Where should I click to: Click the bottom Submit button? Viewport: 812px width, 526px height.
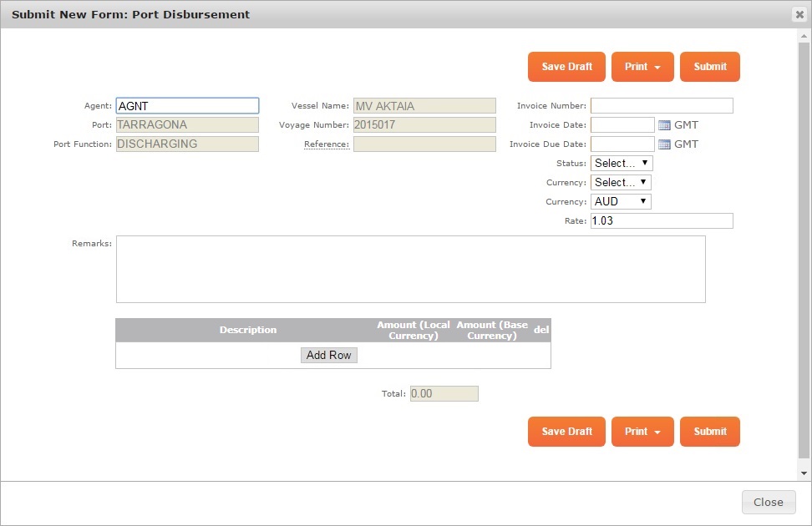709,432
